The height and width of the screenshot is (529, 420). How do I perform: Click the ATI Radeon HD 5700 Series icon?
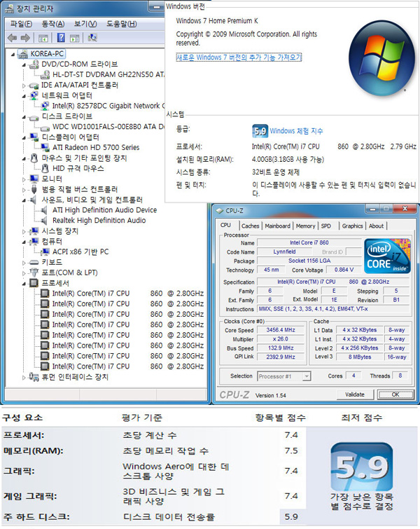pyautogui.click(x=45, y=147)
